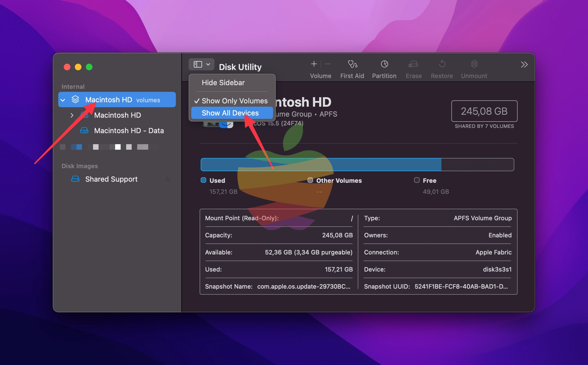The image size is (588, 365).
Task: Select Show Only Volumes menu option
Action: click(x=232, y=101)
